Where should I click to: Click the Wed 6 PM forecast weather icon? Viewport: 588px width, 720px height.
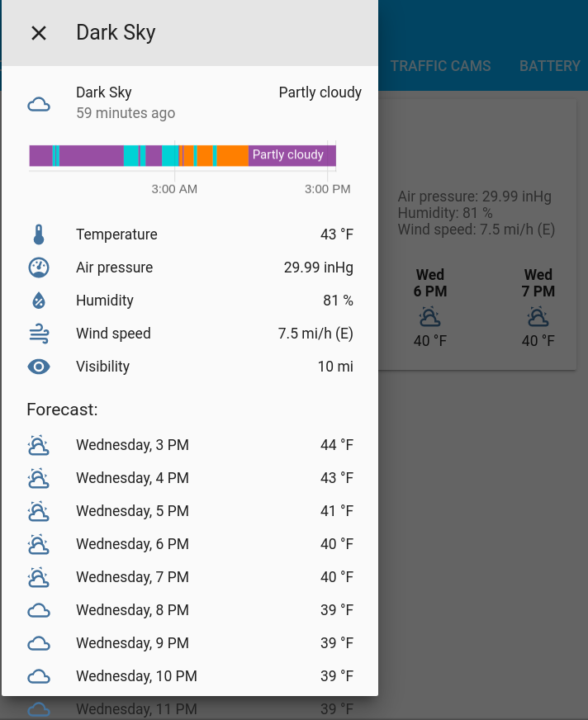point(429,316)
